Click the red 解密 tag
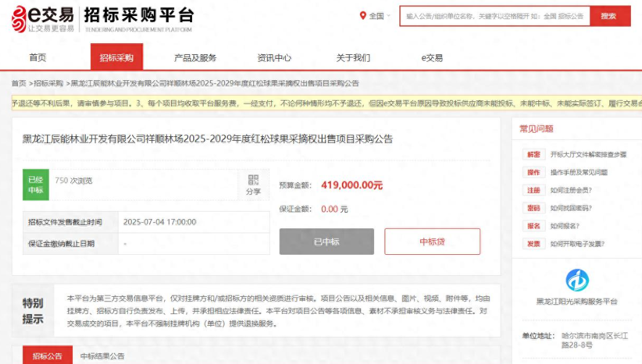The height and width of the screenshot is (364, 642). click(533, 155)
